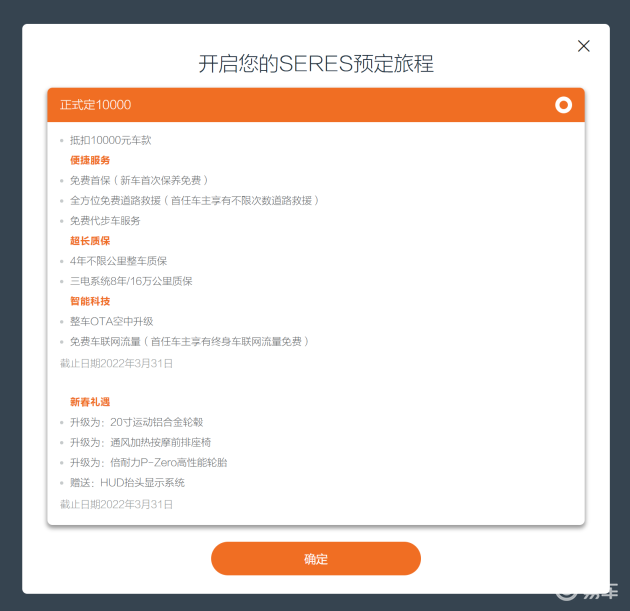The width and height of the screenshot is (630, 611).
Task: Click the 智能科技 section heading
Action: [90, 301]
